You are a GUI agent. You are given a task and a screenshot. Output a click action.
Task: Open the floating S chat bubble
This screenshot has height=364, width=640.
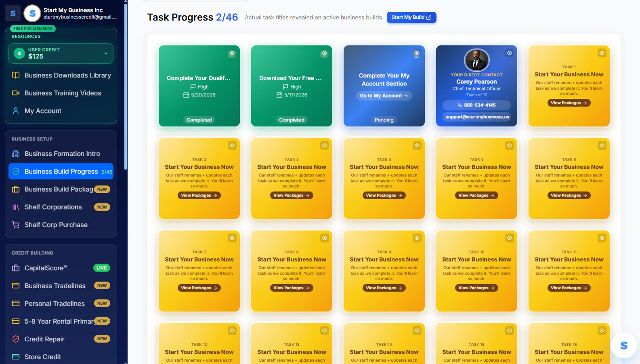623,345
